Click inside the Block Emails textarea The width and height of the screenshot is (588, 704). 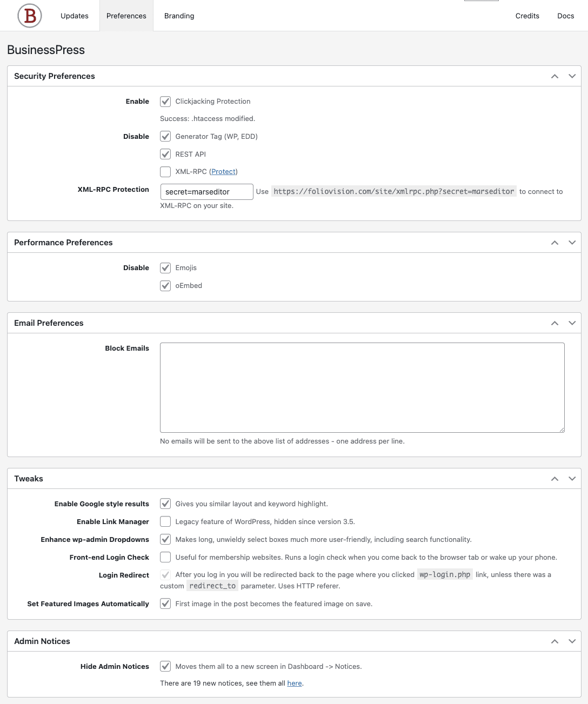point(362,387)
